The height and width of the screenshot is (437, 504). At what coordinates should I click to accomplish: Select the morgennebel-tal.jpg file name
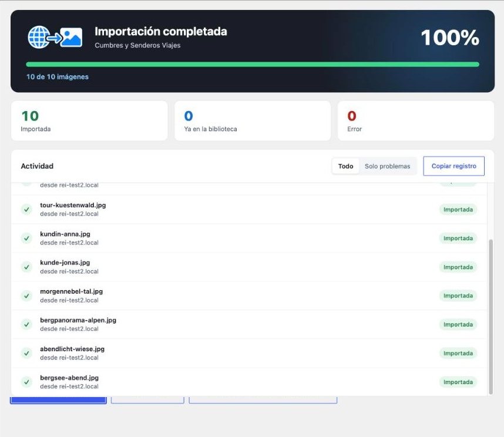[x=71, y=291]
